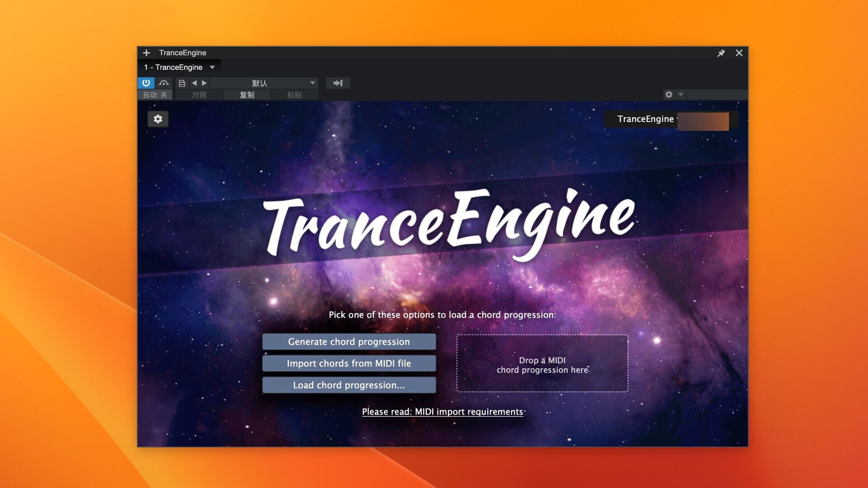
Task: Click the sidechain arc icon next to power
Action: pyautogui.click(x=164, y=83)
